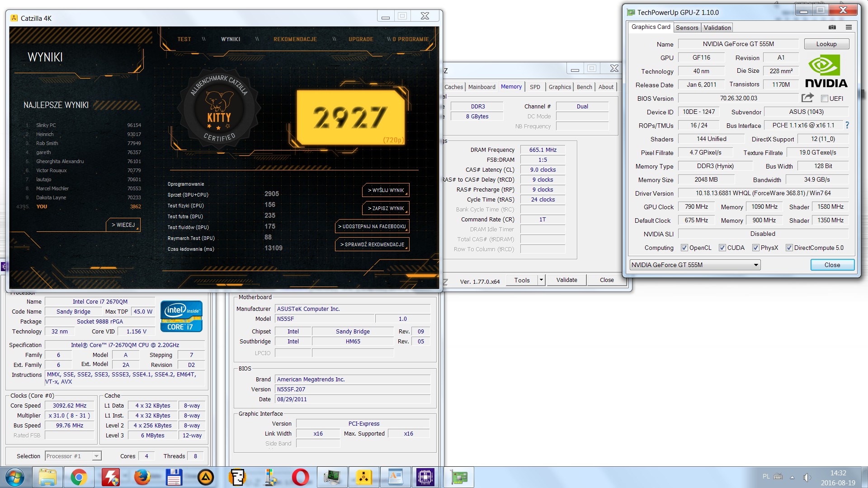Open the Graphics tab in CPU-Z

pyautogui.click(x=560, y=87)
